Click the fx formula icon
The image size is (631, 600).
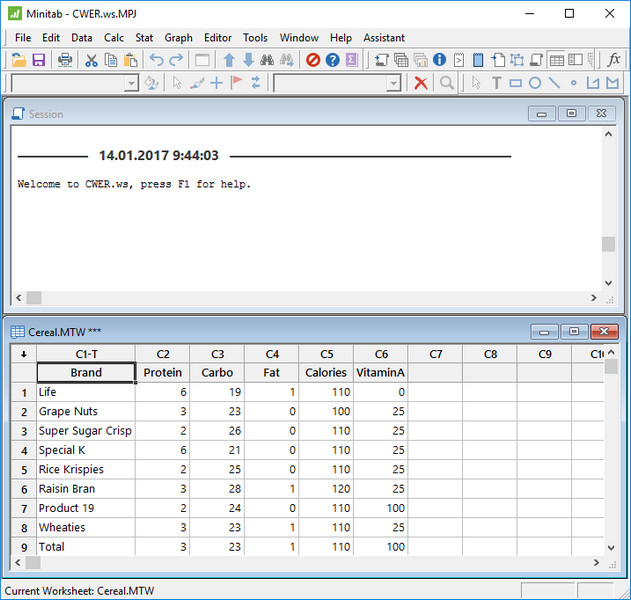pos(615,60)
